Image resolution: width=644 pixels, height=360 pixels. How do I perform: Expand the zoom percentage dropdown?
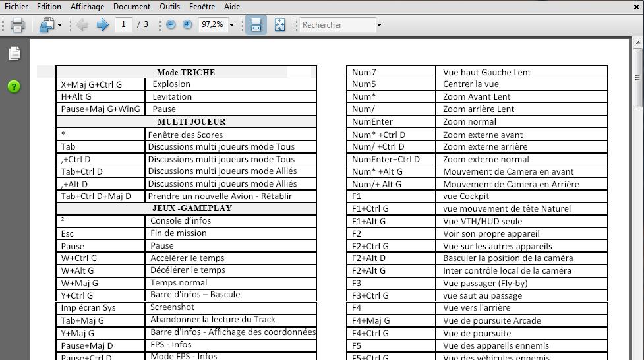(231, 26)
